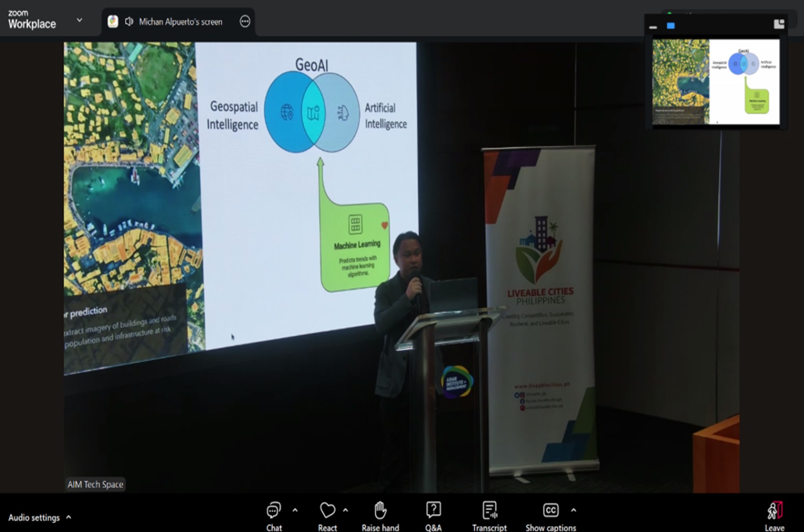
Task: Click the shared slide thumbnail preview
Action: click(x=716, y=81)
